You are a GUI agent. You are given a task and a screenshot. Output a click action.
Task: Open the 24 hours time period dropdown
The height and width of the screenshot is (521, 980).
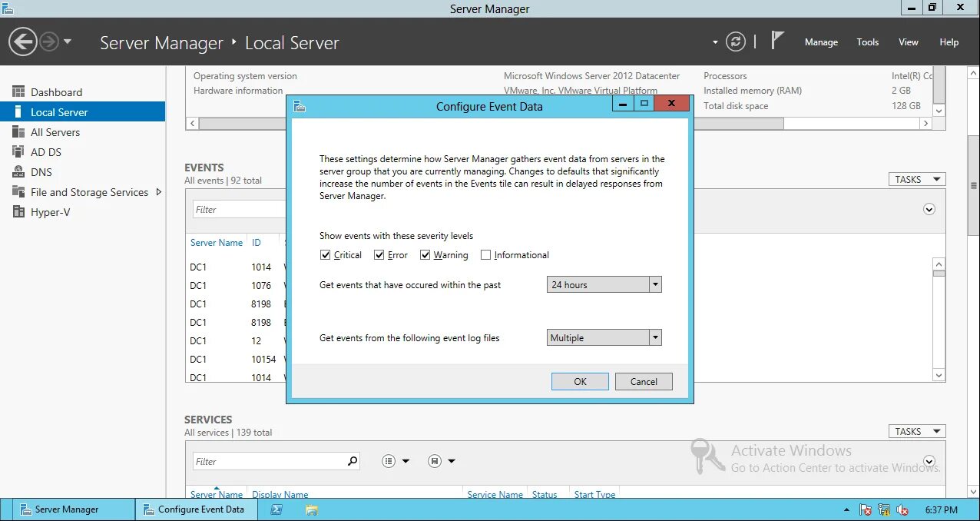tap(655, 284)
